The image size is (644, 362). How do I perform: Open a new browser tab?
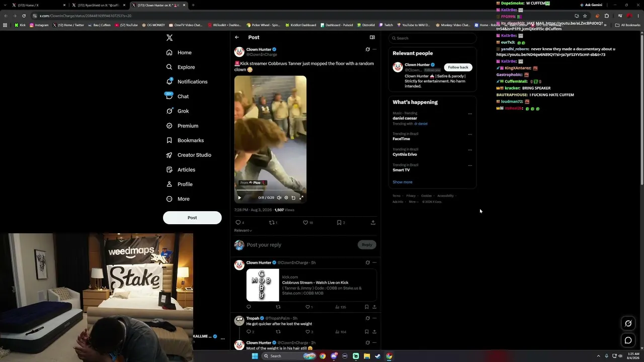pos(193,5)
